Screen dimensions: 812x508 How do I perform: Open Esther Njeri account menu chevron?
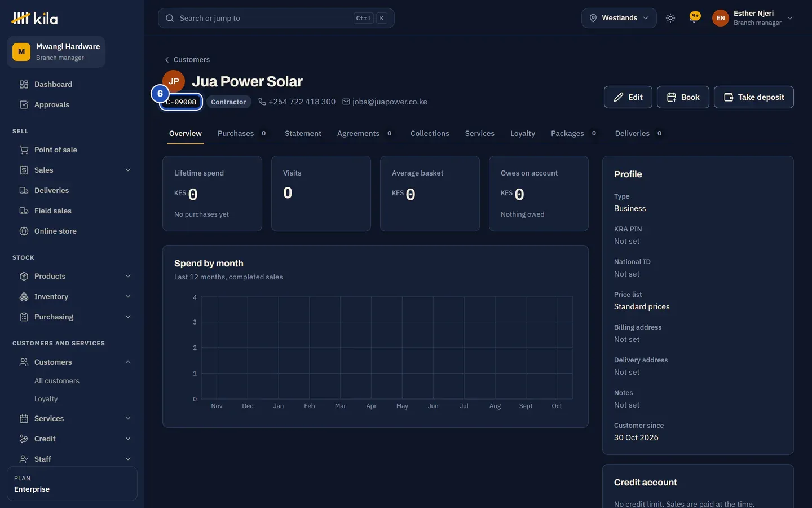790,18
